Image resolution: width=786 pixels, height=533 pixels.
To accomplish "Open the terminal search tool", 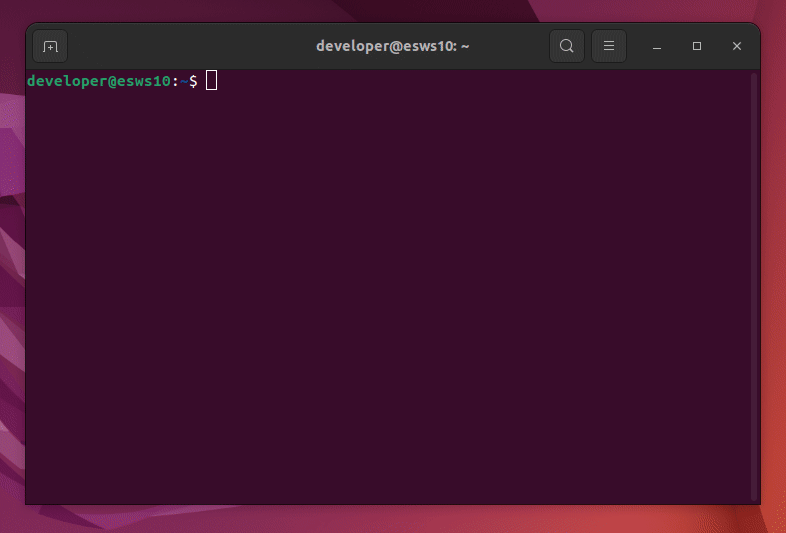I will point(566,46).
